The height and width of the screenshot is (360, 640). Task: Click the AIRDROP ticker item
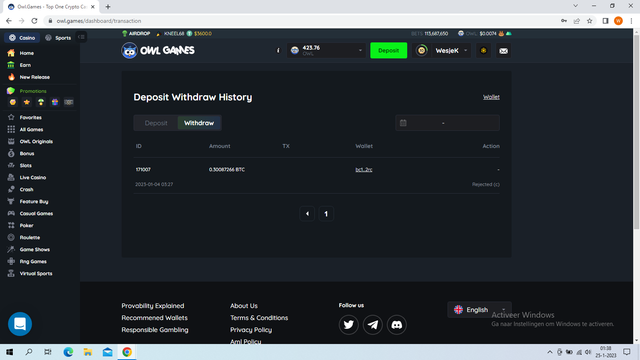(136, 33)
